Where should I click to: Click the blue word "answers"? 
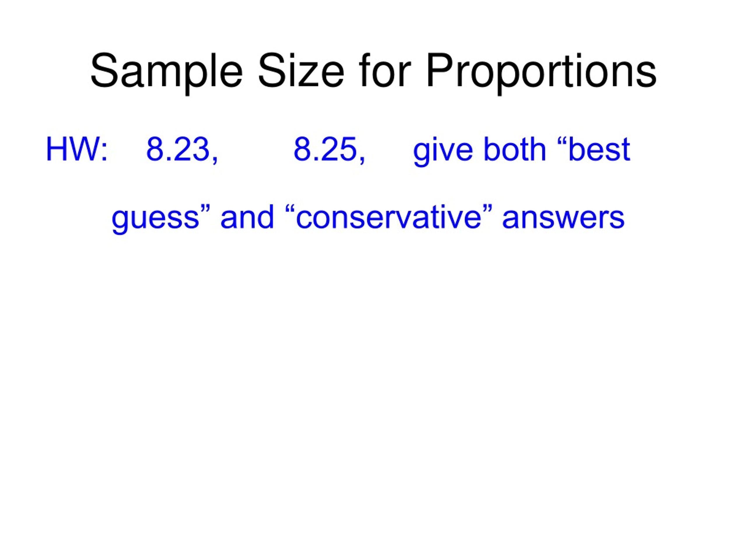tap(563, 219)
